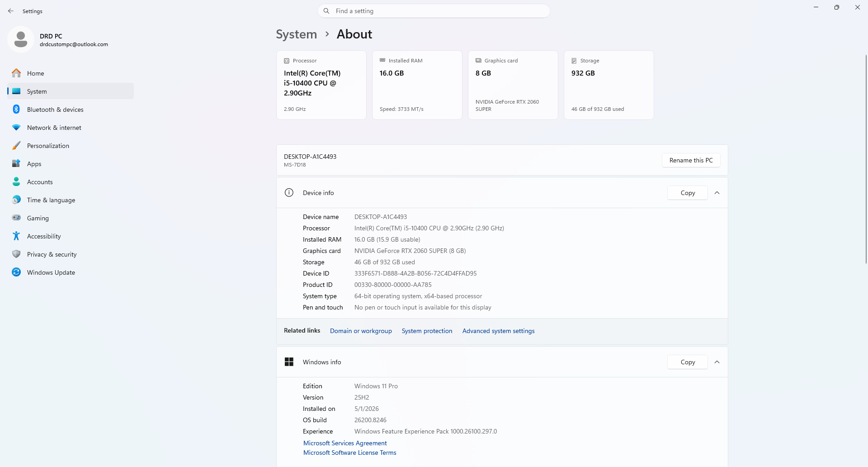Click the search magnifier icon
The height and width of the screenshot is (467, 868).
click(326, 11)
